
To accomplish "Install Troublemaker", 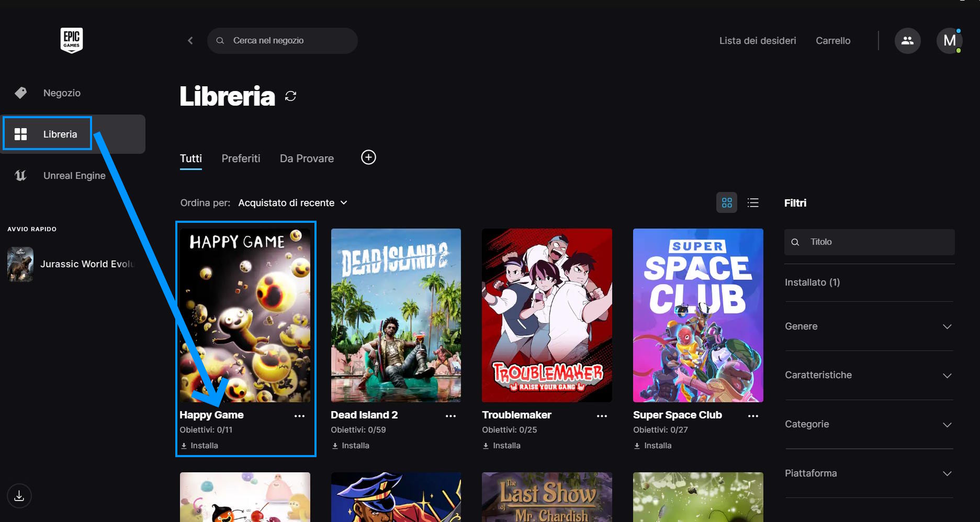I will point(502,446).
